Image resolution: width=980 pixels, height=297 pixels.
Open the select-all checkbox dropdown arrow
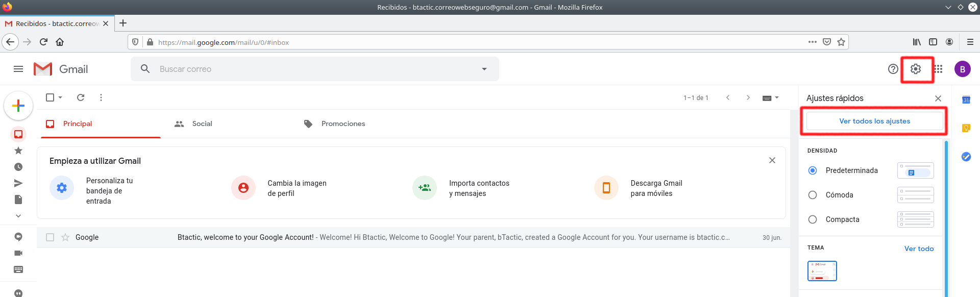click(x=60, y=97)
